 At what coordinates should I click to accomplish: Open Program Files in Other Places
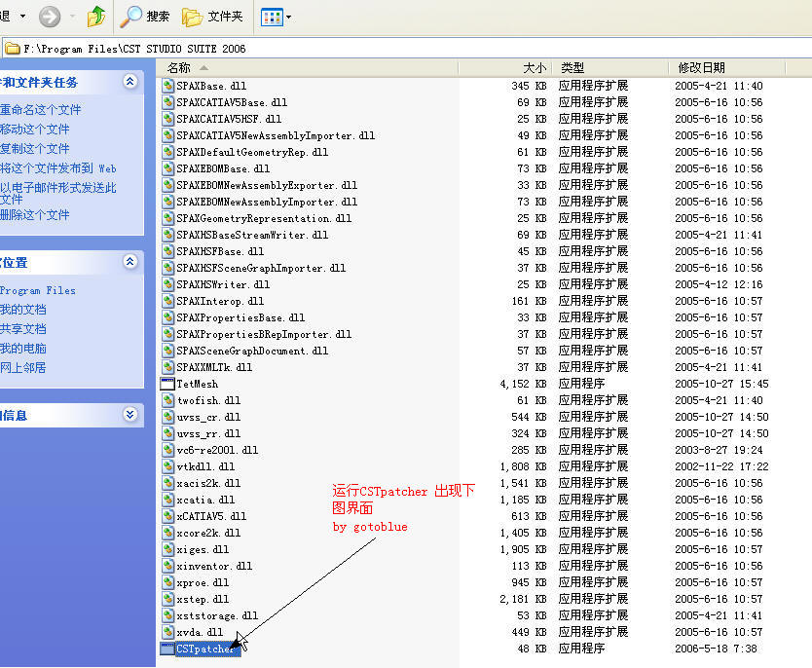pyautogui.click(x=38, y=290)
